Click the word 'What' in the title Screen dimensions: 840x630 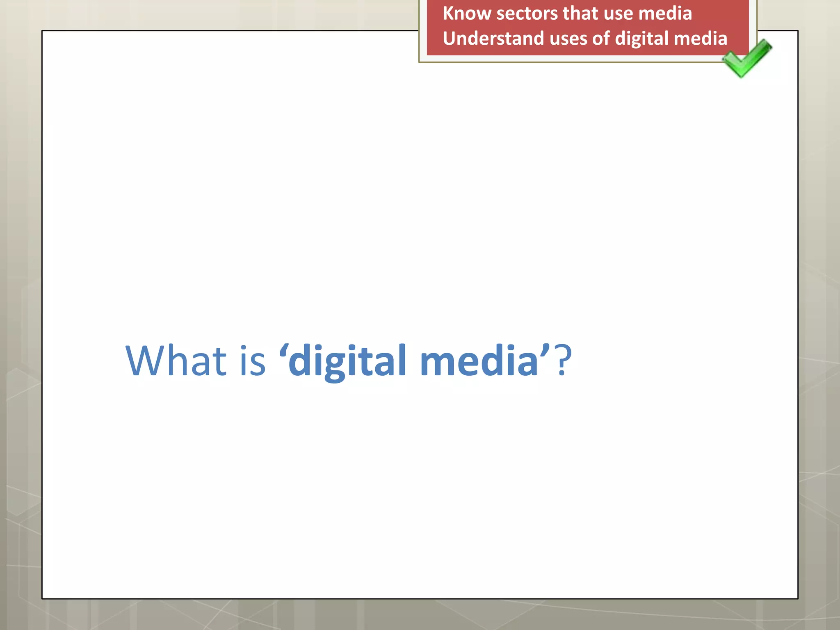176,361
